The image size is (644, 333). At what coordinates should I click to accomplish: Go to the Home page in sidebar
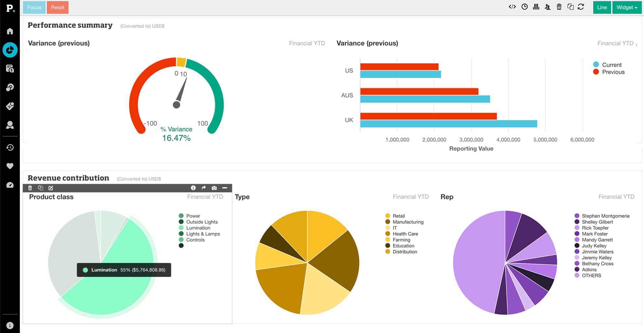[10, 31]
